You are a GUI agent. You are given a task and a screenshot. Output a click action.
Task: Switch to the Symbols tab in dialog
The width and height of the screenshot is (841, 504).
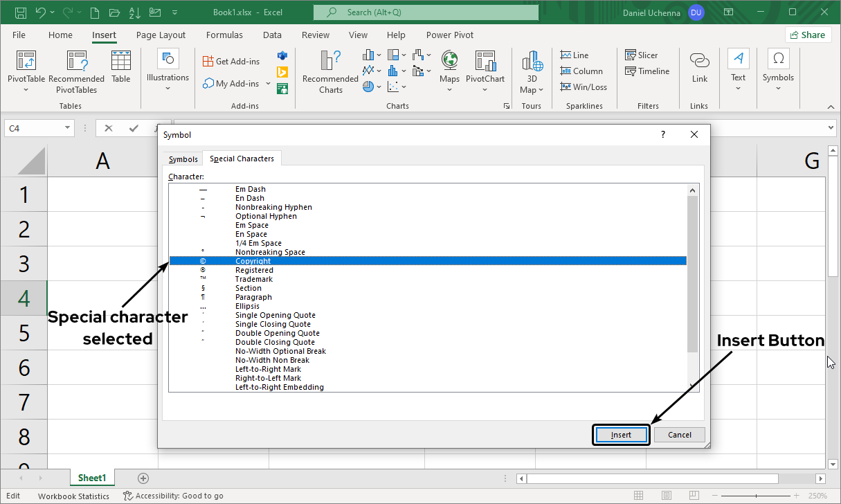click(x=183, y=159)
